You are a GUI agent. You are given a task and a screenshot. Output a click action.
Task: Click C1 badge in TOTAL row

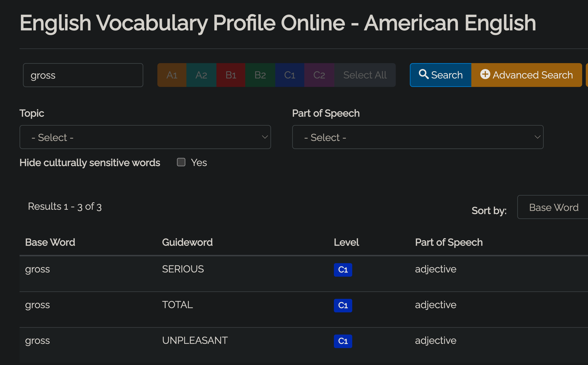click(343, 305)
